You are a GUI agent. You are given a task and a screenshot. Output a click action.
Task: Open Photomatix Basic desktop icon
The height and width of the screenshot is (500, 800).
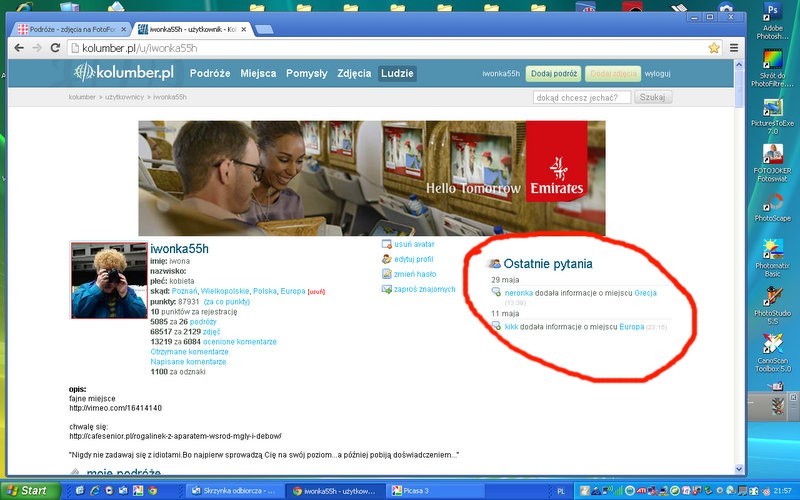click(x=772, y=249)
